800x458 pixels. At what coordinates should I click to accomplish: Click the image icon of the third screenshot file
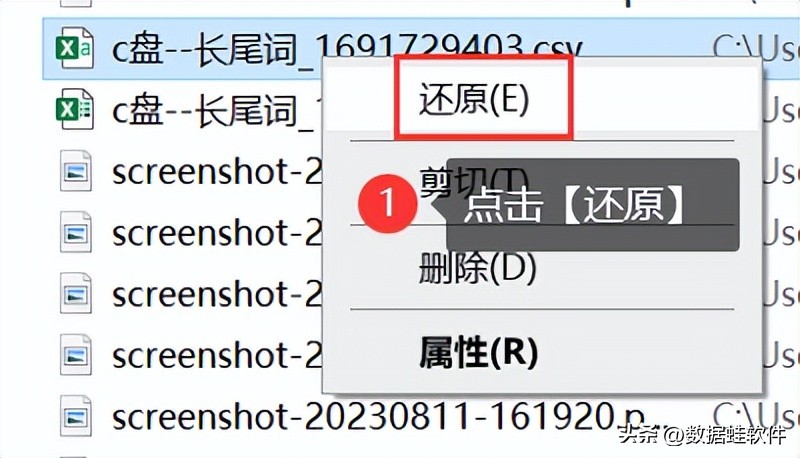(x=76, y=293)
